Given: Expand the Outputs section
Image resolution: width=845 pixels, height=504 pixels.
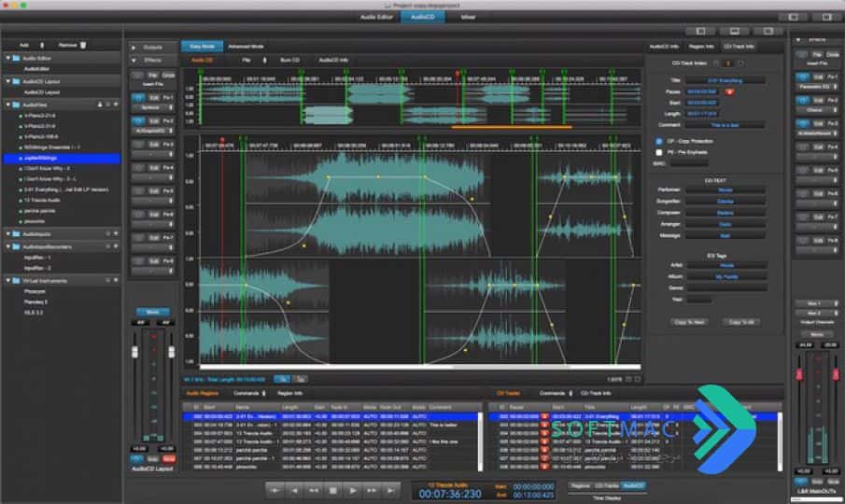Looking at the screenshot, I should [134, 48].
